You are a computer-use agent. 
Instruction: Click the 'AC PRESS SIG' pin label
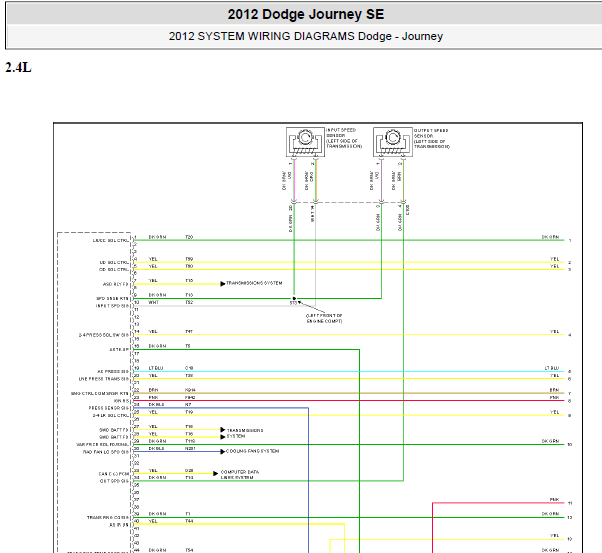click(113, 372)
